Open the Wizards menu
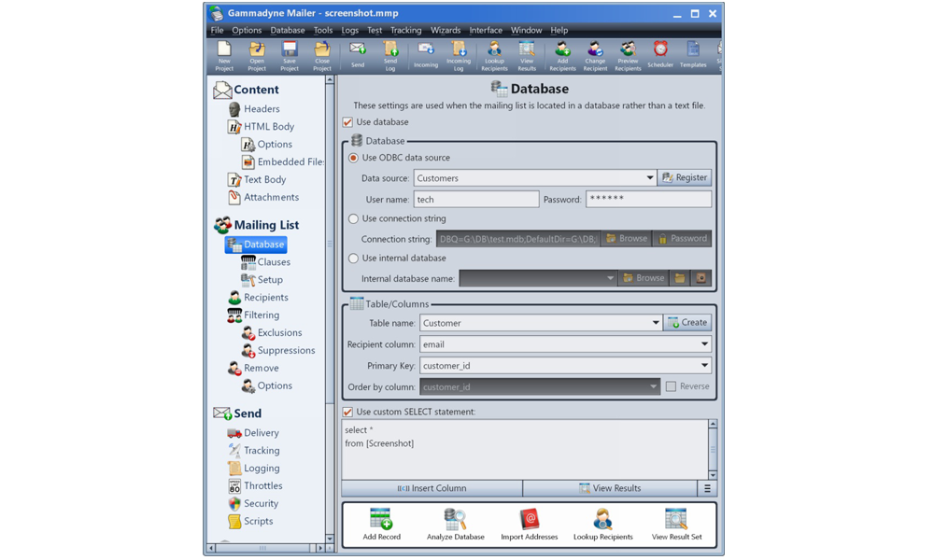934x560 pixels. 445,30
